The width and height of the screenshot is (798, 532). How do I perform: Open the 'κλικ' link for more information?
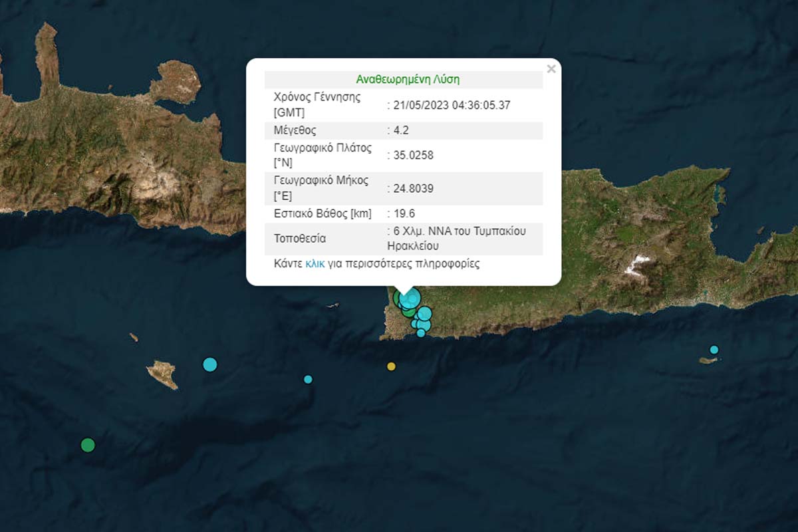pos(315,264)
